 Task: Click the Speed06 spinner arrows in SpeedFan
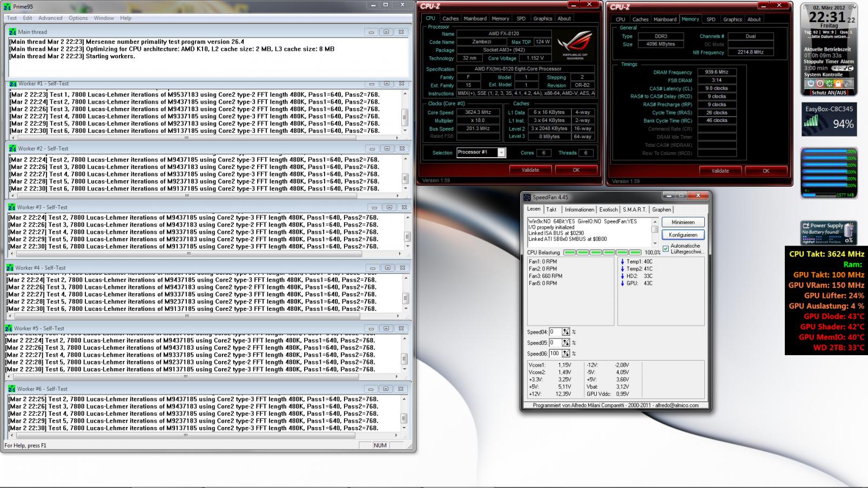click(566, 354)
